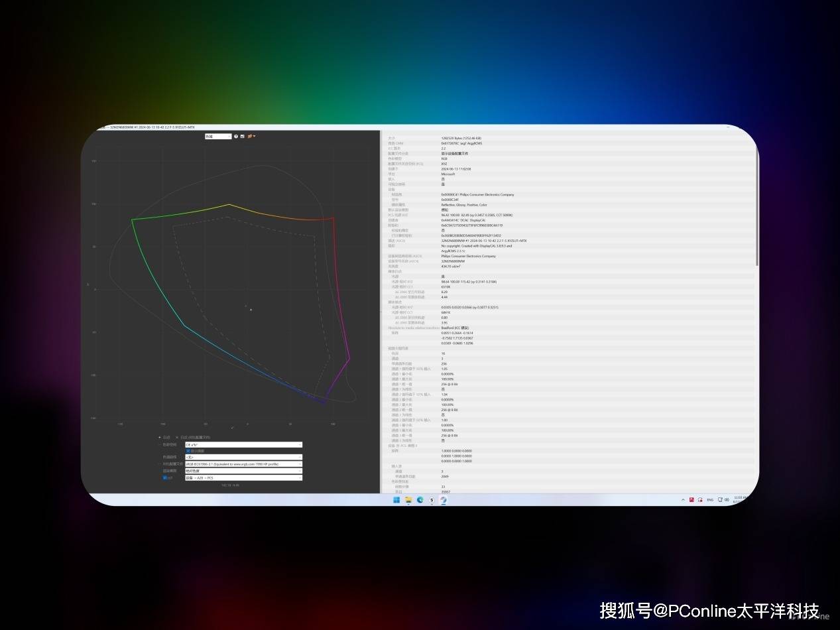This screenshot has height=630, width=840.
Task: Open the orange options icon menu
Action: [251, 137]
